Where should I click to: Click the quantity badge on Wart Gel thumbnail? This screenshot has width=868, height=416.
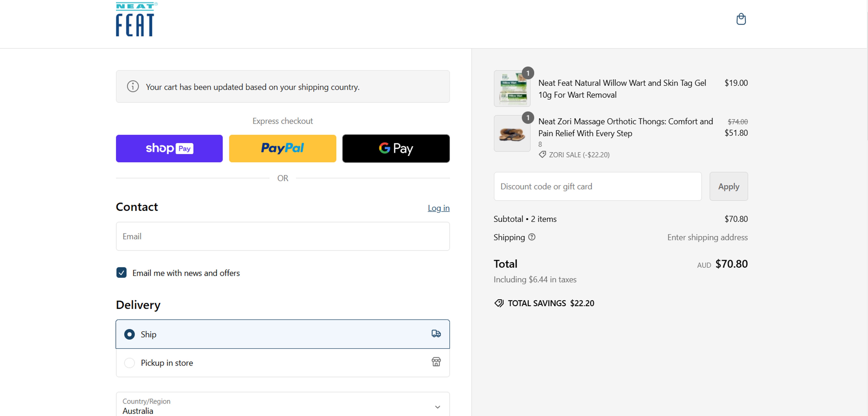point(528,73)
